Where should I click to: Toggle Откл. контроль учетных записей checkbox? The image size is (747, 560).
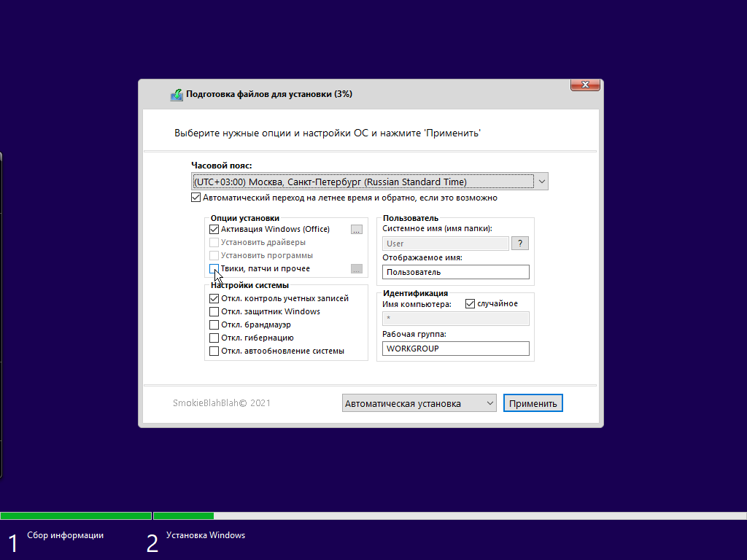[214, 298]
